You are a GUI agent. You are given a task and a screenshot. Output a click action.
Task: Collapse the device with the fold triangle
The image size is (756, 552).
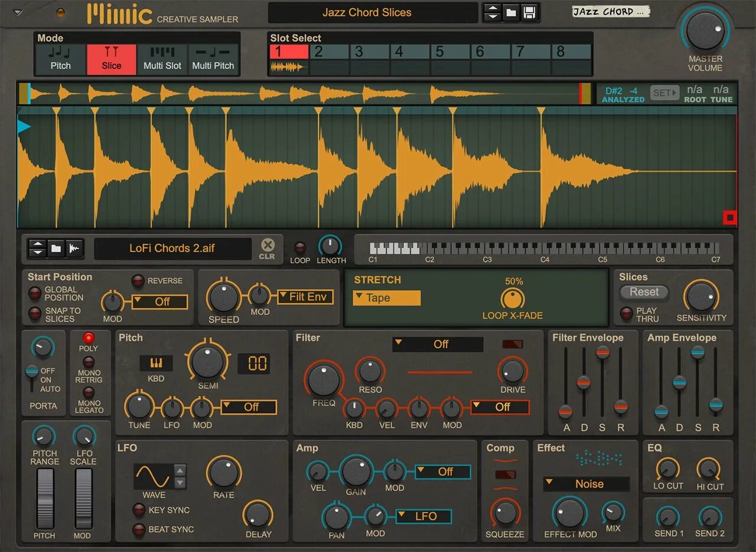[x=18, y=12]
